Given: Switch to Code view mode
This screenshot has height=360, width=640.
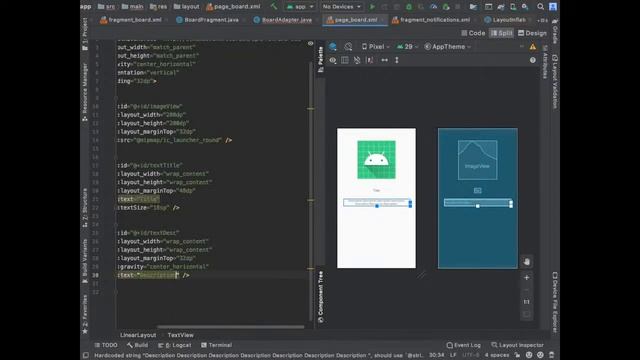Looking at the screenshot, I should pos(473,33).
